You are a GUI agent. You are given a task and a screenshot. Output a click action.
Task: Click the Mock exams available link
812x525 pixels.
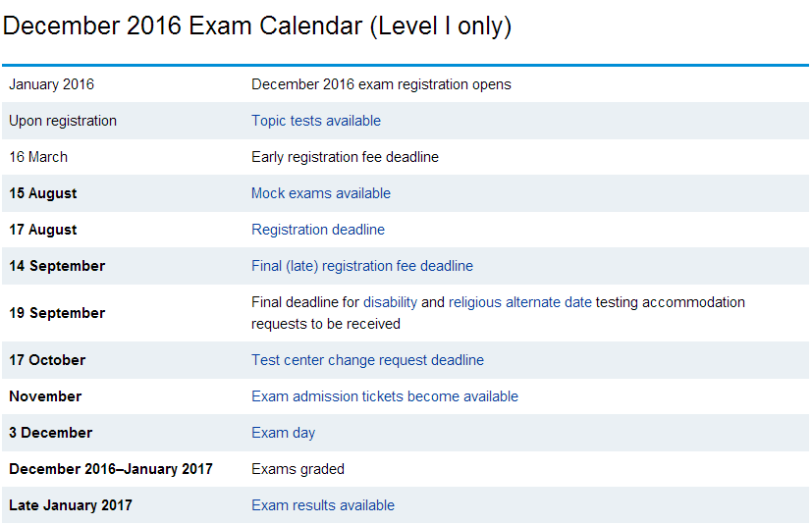point(320,193)
